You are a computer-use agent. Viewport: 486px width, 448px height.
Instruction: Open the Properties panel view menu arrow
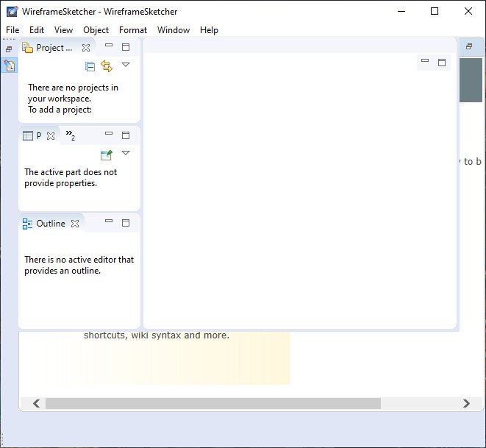pyautogui.click(x=126, y=153)
